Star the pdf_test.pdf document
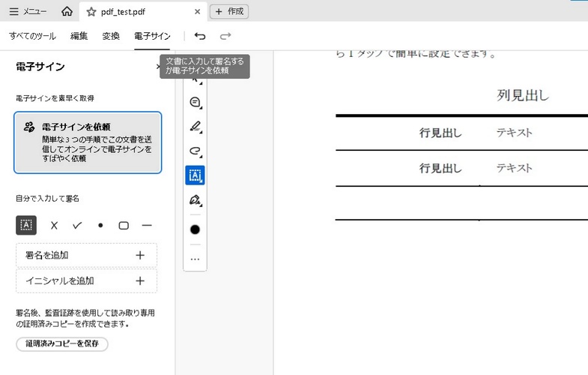Image resolution: width=588 pixels, height=375 pixels. [x=91, y=12]
